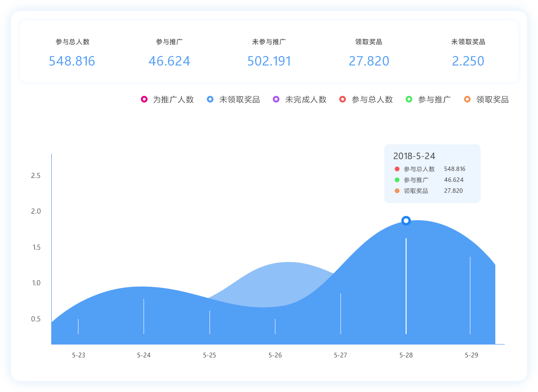Toggle the 参与总人数 legend series
The width and height of the screenshot is (538, 392).
(x=366, y=100)
